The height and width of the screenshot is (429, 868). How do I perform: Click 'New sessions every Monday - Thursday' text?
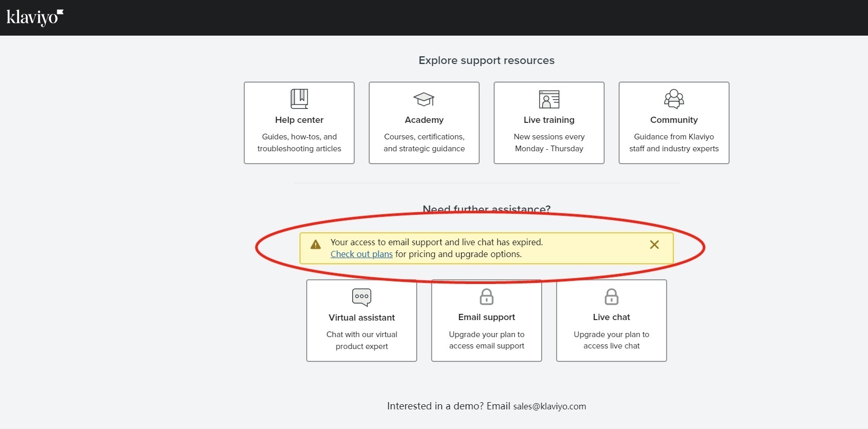click(549, 142)
